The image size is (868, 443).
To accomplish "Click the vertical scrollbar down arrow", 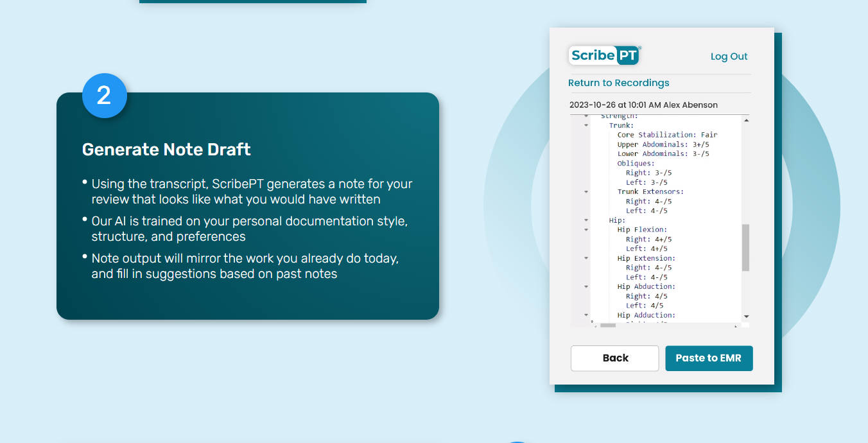I will 745,317.
